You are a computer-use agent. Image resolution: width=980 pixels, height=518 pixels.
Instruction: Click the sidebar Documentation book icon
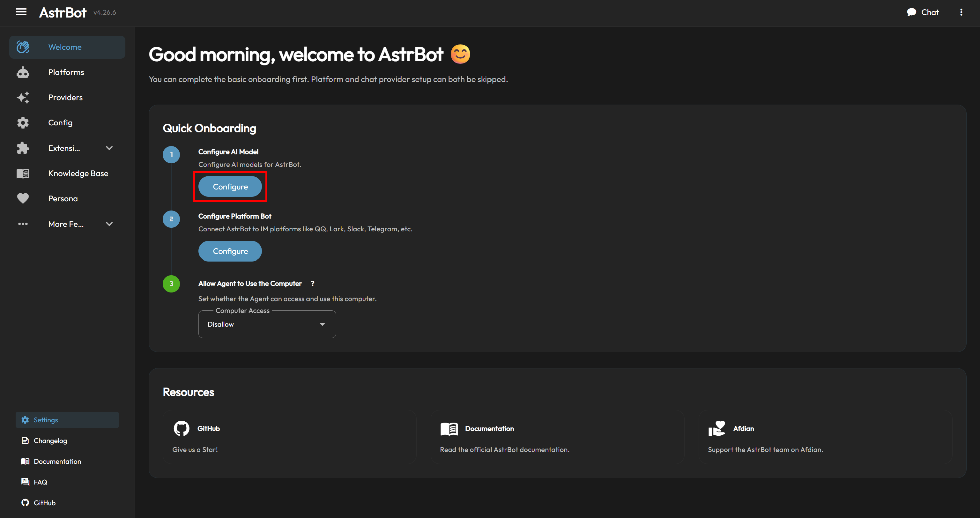coord(25,461)
